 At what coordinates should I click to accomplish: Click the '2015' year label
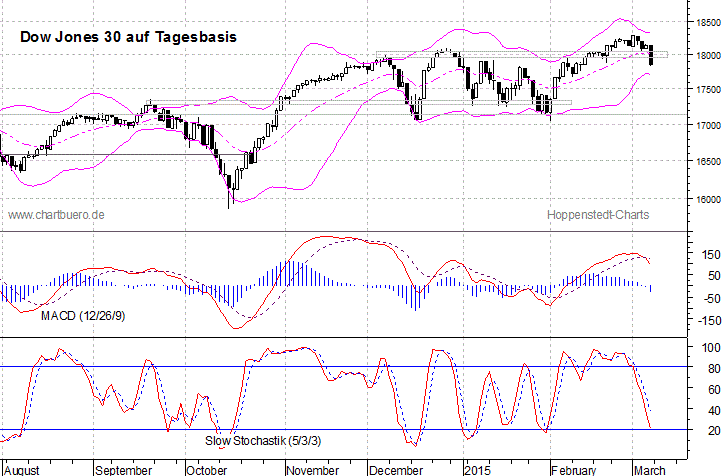click(x=477, y=470)
